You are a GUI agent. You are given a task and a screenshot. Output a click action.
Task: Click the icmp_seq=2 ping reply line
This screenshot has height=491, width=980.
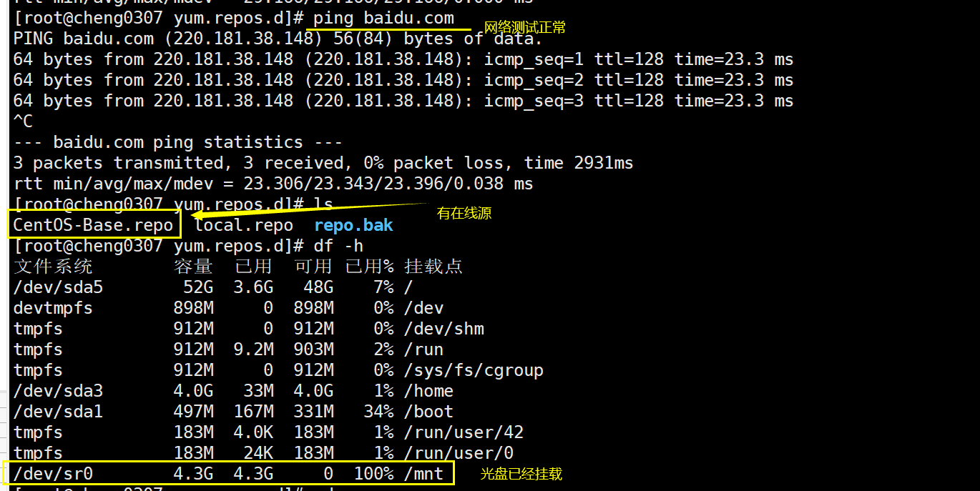tap(403, 80)
